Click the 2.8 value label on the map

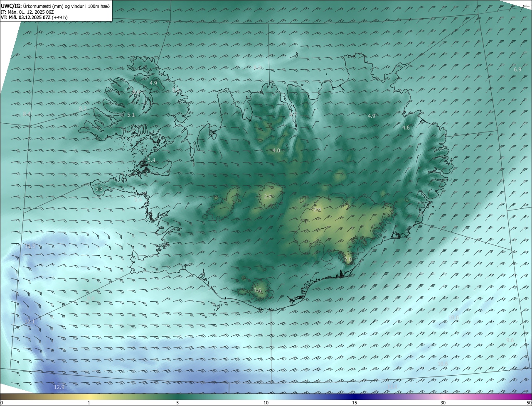pyautogui.click(x=348, y=259)
